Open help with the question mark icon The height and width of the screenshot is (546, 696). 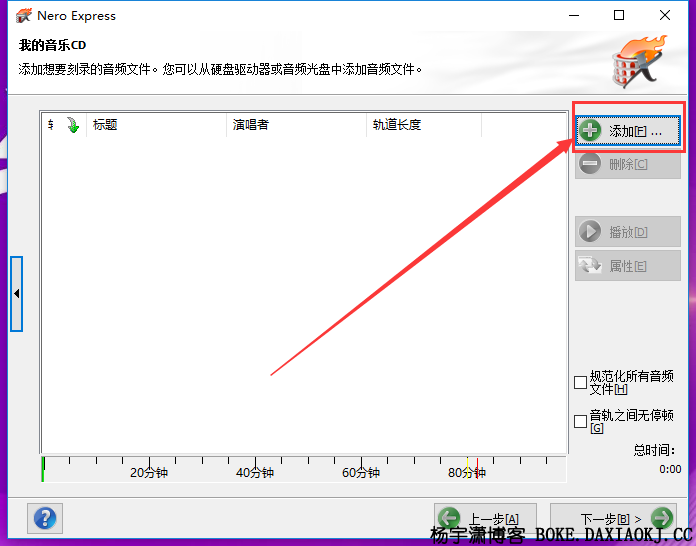coord(45,518)
